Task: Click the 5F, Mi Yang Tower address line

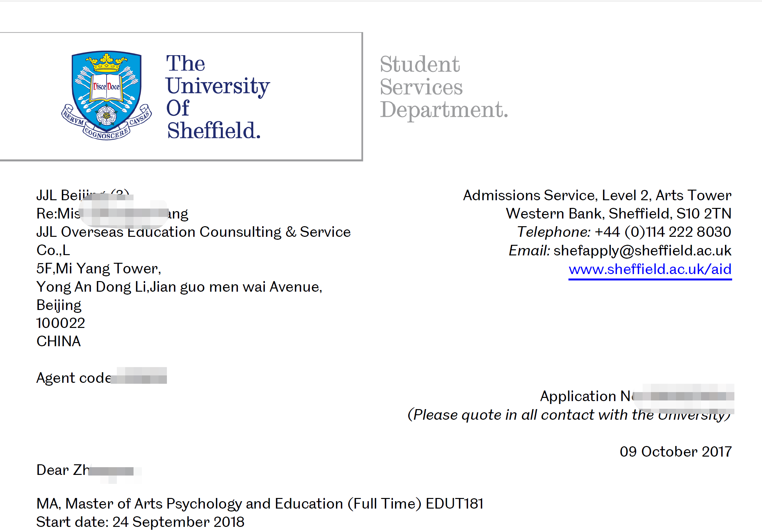Action: (99, 269)
